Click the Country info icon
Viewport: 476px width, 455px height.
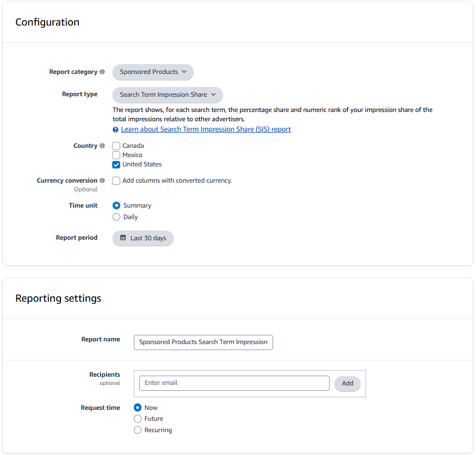tap(102, 146)
